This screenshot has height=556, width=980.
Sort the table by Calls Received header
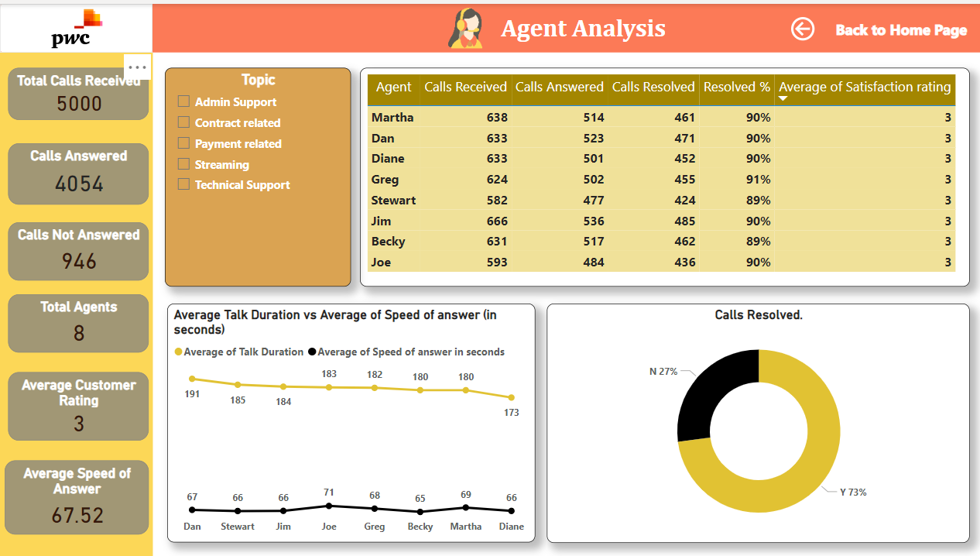pos(465,87)
